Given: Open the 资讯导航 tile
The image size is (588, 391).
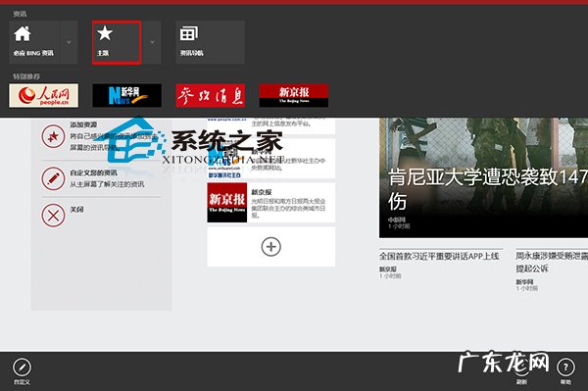Looking at the screenshot, I should [211, 42].
